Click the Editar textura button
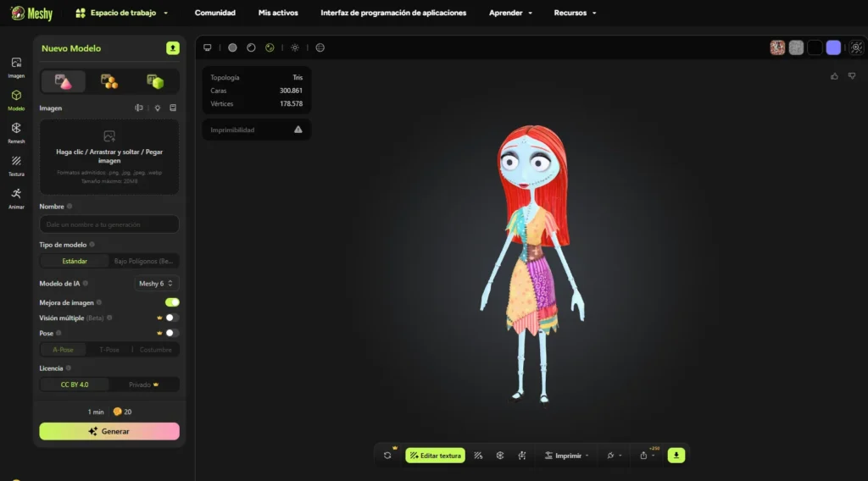 [x=435, y=456]
